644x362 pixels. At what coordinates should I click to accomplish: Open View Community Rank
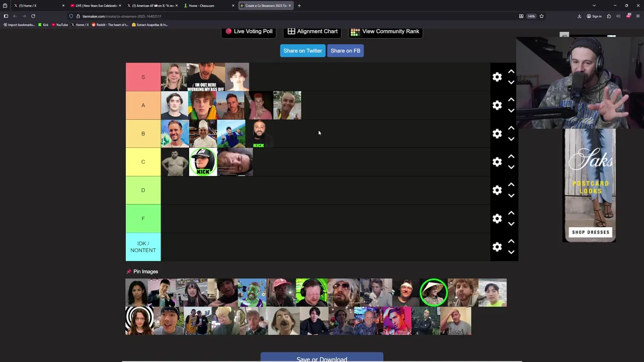click(385, 32)
